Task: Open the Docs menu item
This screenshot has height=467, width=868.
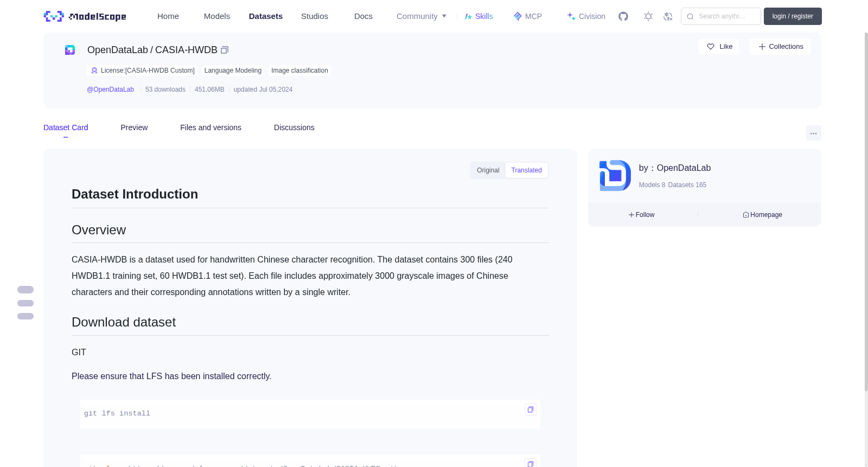Action: pos(363,16)
